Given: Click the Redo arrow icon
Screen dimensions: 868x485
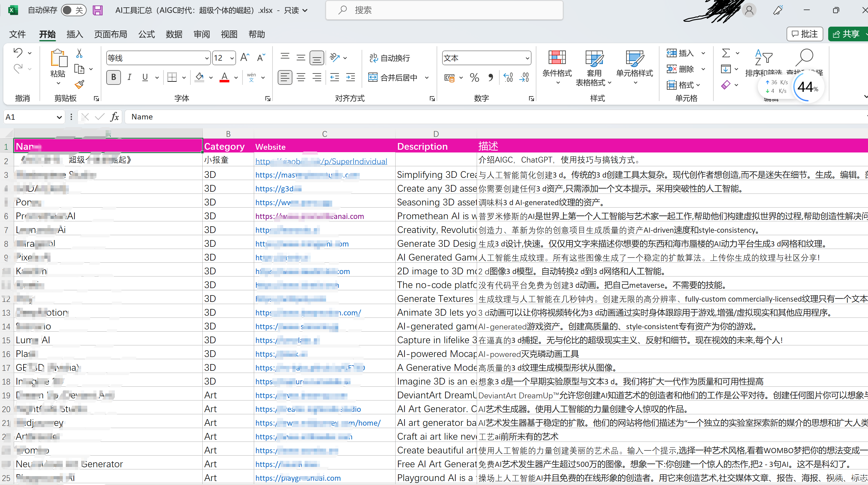Looking at the screenshot, I should [x=18, y=69].
